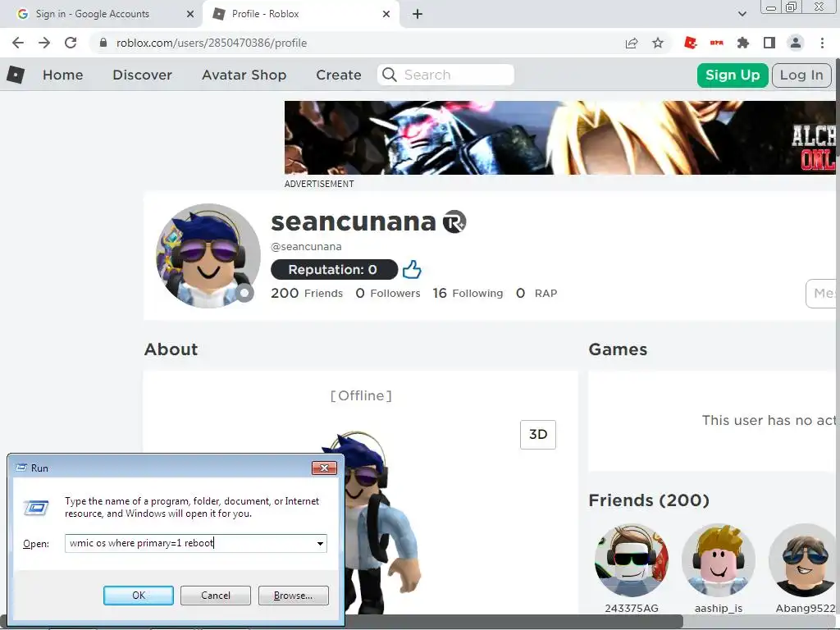Click the Friends (200) heading
This screenshot has width=840, height=630.
click(649, 500)
